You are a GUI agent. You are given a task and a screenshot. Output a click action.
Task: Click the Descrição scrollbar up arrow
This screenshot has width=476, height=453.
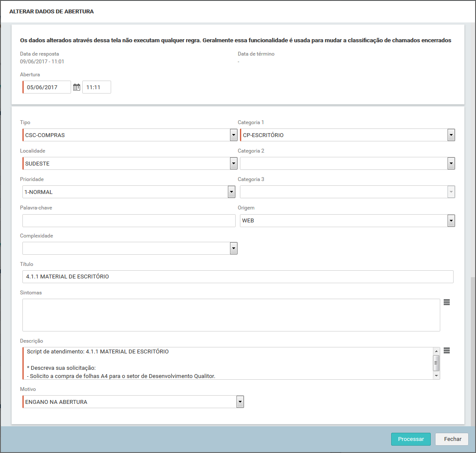point(436,351)
